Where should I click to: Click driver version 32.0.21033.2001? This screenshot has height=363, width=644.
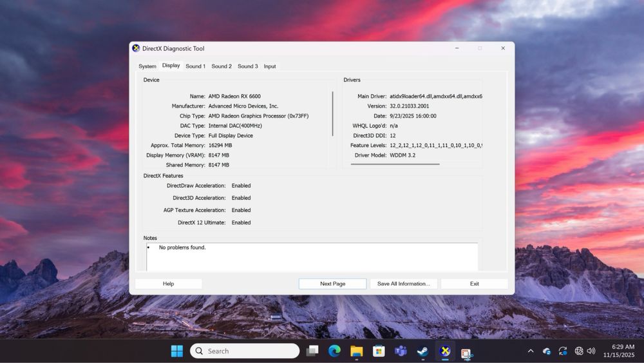pos(409,106)
